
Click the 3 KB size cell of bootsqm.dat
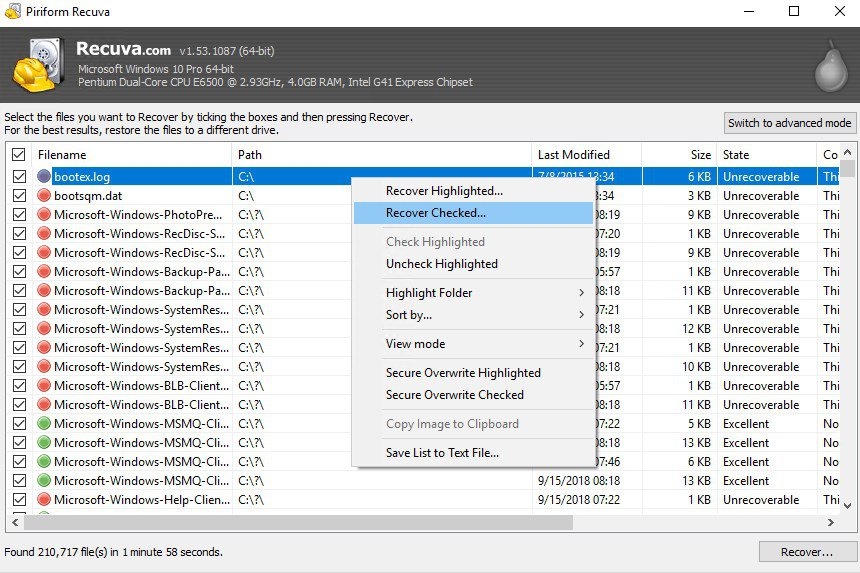[x=699, y=196]
